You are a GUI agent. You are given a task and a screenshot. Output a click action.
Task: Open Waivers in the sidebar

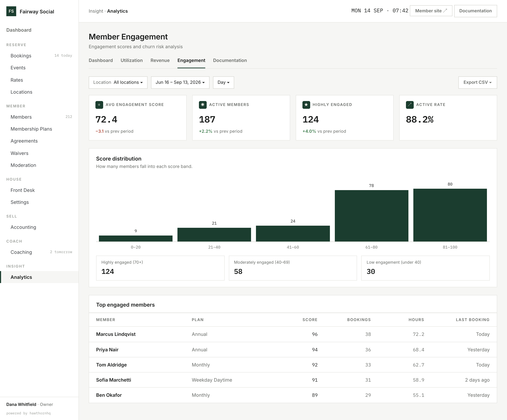39,153
